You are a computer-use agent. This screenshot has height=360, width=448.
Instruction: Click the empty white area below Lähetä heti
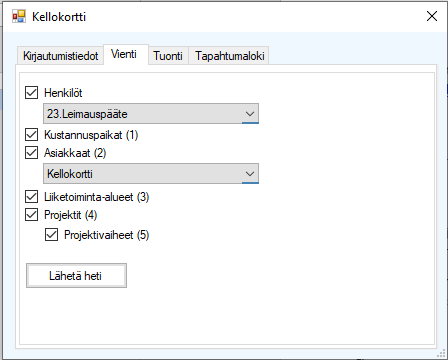227,317
